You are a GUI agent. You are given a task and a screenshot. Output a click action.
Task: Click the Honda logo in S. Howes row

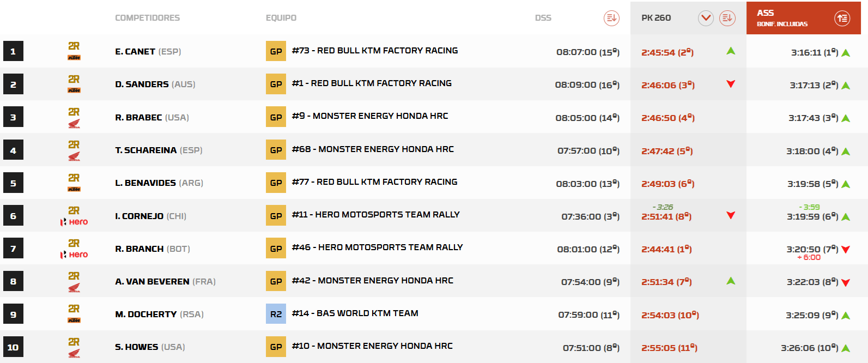[74, 353]
